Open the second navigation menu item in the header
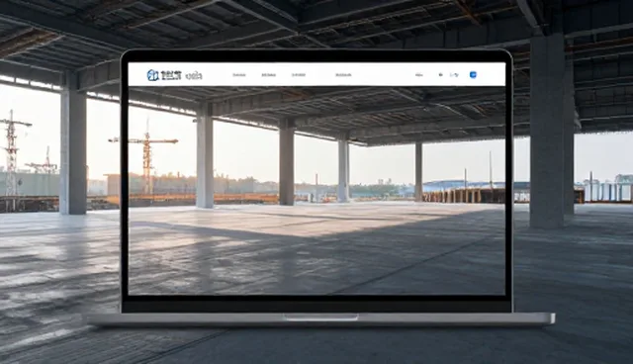This screenshot has width=633, height=364. tap(268, 74)
